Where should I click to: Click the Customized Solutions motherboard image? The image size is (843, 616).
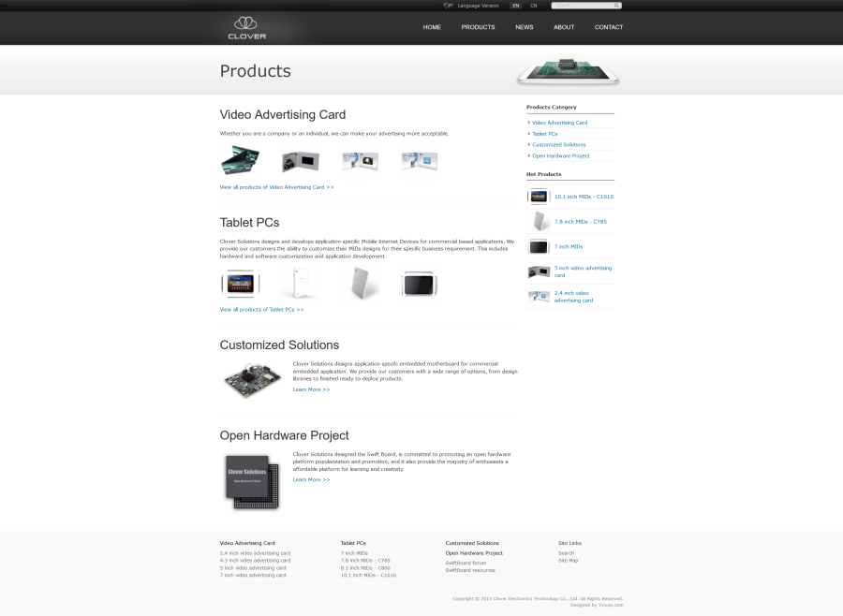(251, 379)
